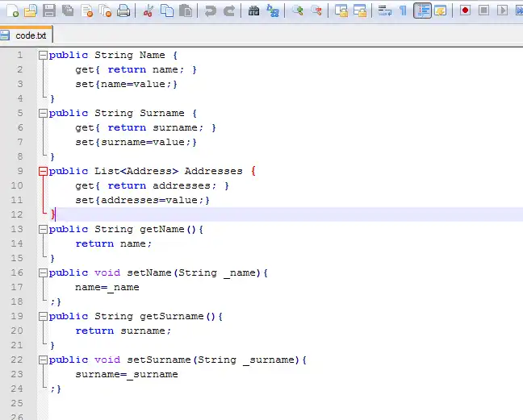
Task: Click the line "set{addresses=value;}"
Action: point(142,200)
